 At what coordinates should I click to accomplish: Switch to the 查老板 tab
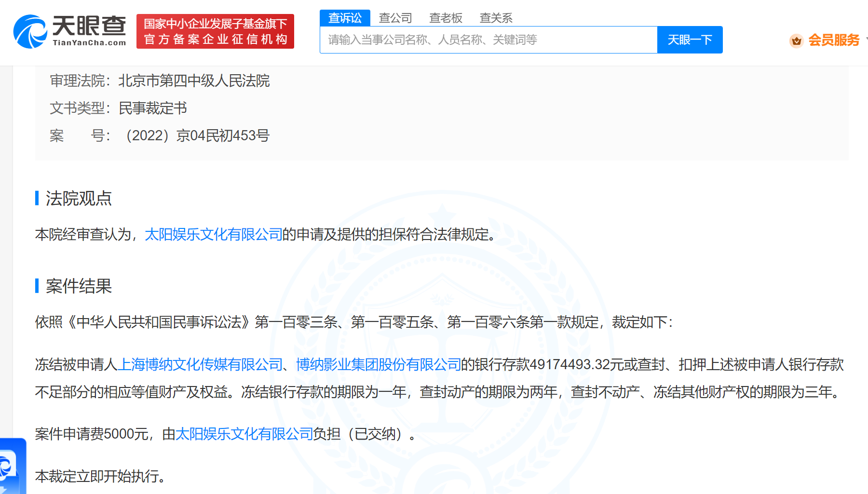[446, 18]
